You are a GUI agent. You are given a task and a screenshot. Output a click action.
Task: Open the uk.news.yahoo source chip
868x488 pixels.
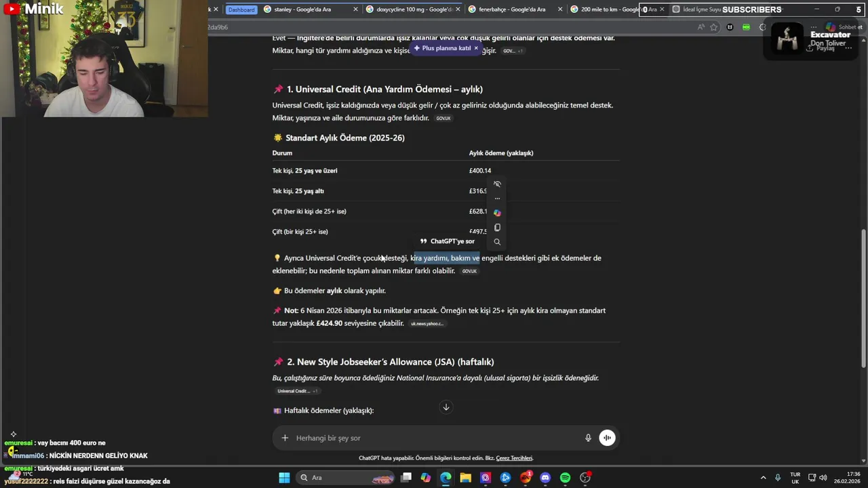(427, 324)
